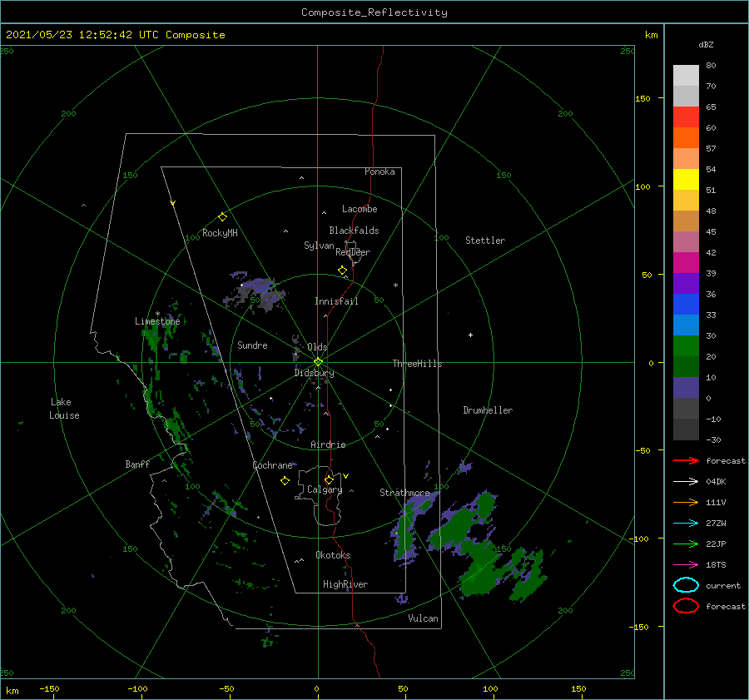Click the red forecast ellipse icon
Viewport: 749px width, 700px height.
click(x=686, y=606)
